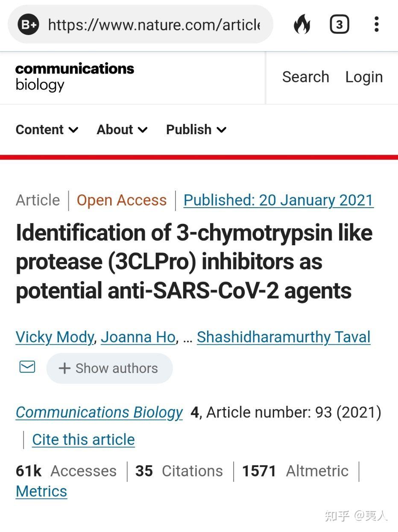Screen dimensions: 398x532
Task: Tap the flame icon in browser toolbar
Action: (302, 25)
